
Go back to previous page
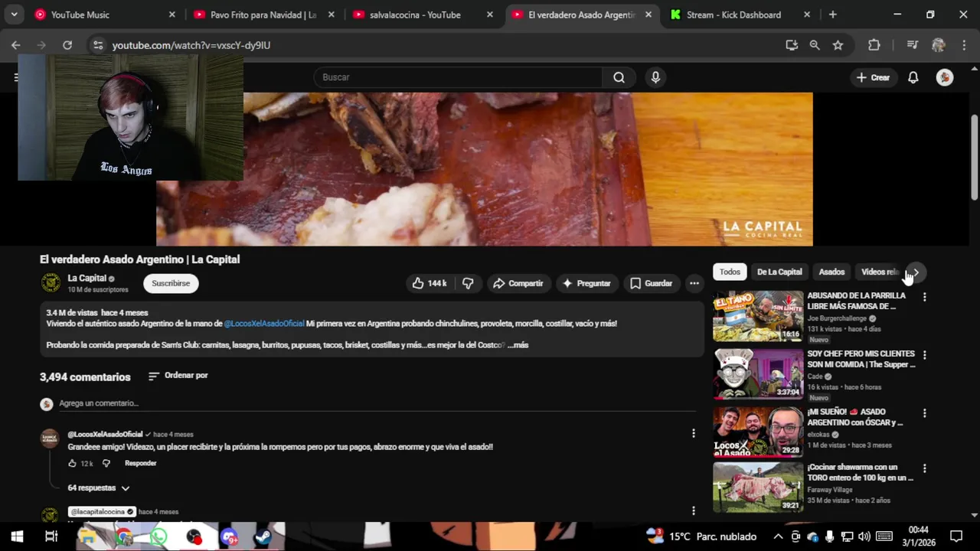pyautogui.click(x=16, y=45)
